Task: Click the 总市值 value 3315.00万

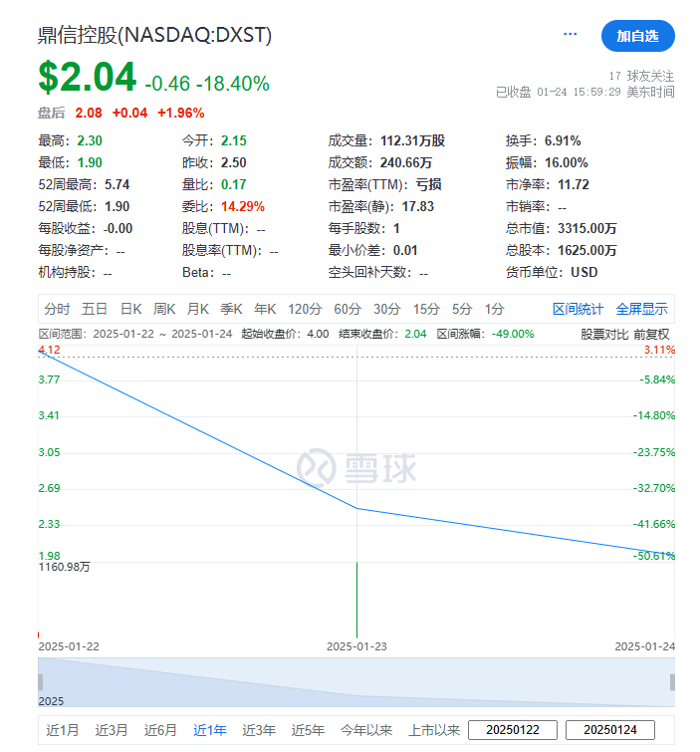Action: 587,228
